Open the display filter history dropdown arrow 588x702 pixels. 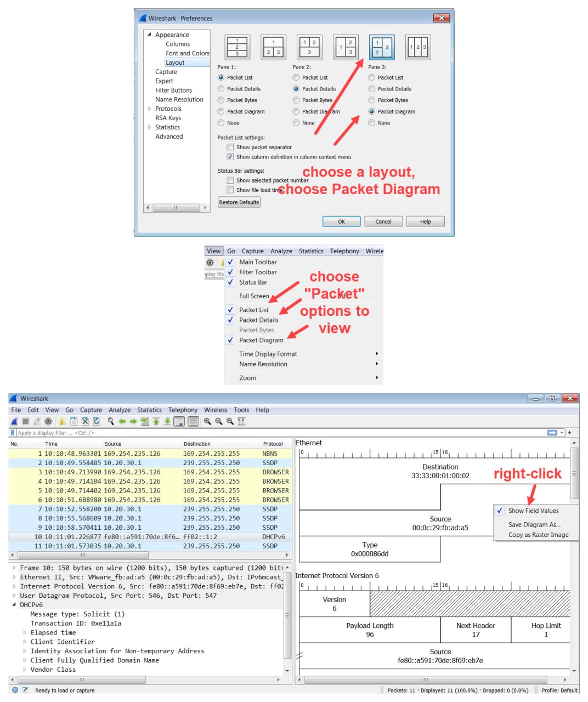pos(562,433)
